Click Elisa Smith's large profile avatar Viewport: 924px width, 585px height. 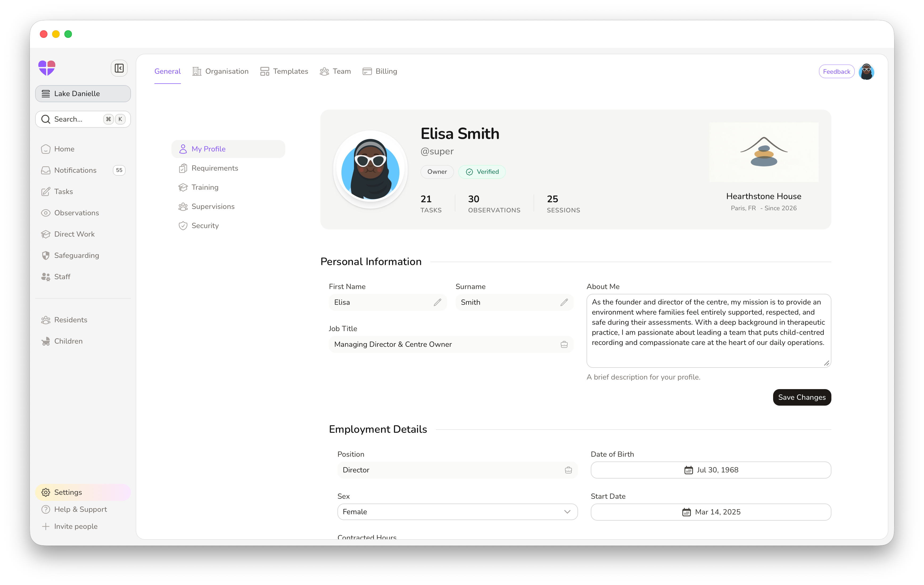pos(370,169)
